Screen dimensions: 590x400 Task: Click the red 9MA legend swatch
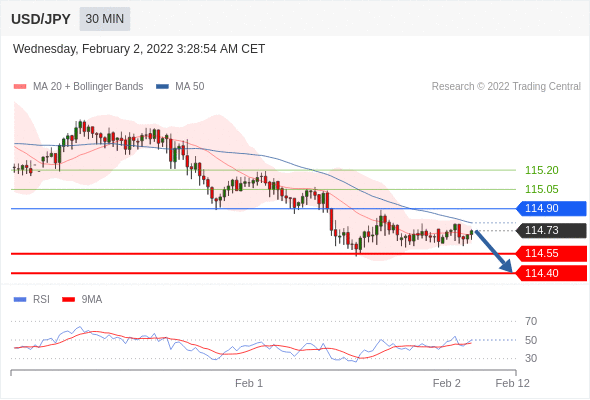click(x=68, y=300)
